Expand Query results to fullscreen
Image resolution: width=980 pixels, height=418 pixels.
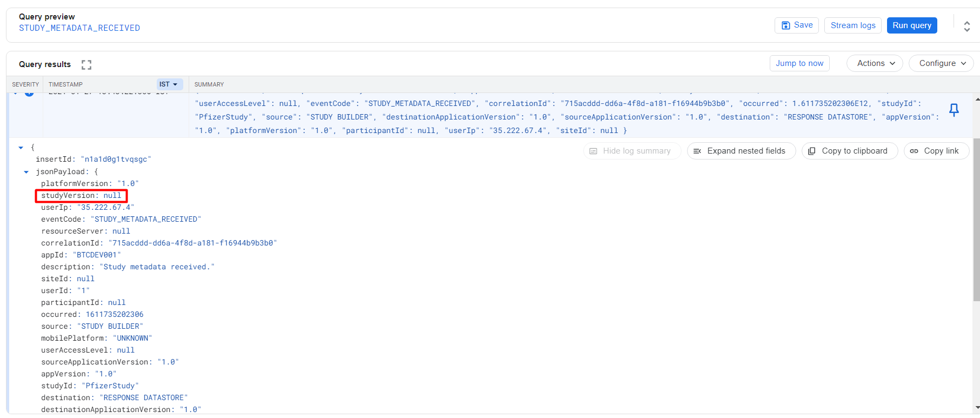click(86, 65)
